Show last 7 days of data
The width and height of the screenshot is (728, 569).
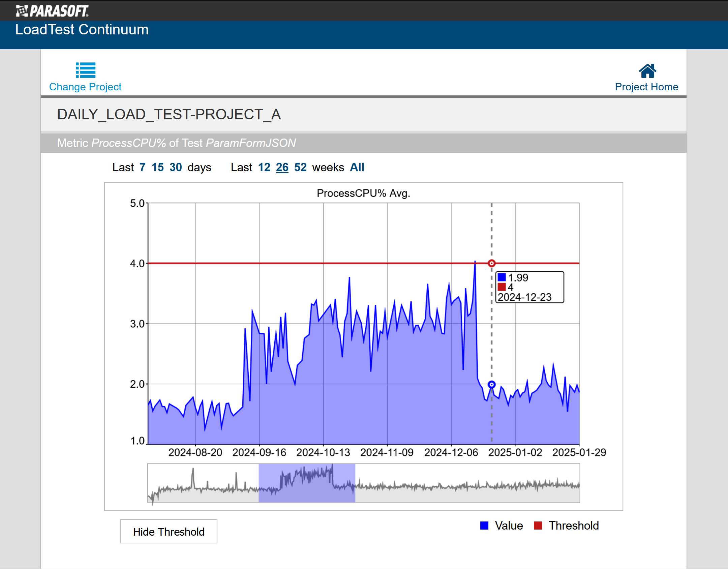coord(143,167)
